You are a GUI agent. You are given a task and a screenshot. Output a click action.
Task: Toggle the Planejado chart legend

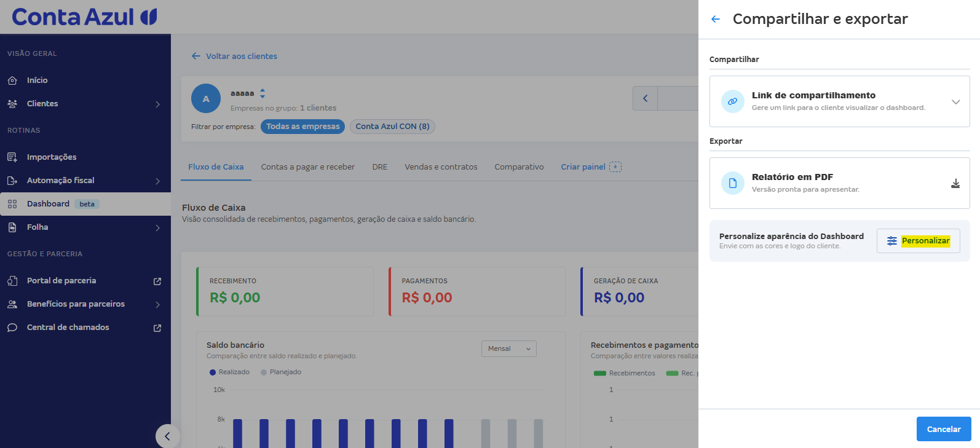click(281, 372)
